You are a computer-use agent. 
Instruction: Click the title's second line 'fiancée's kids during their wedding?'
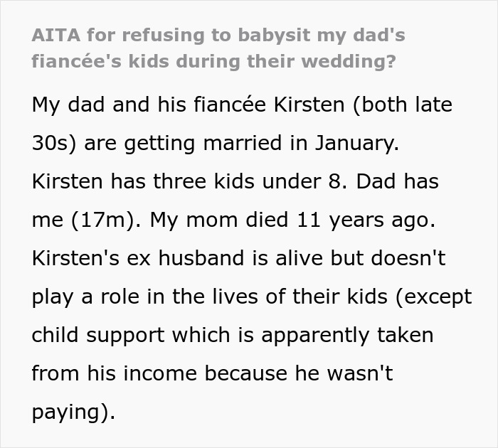(x=213, y=60)
